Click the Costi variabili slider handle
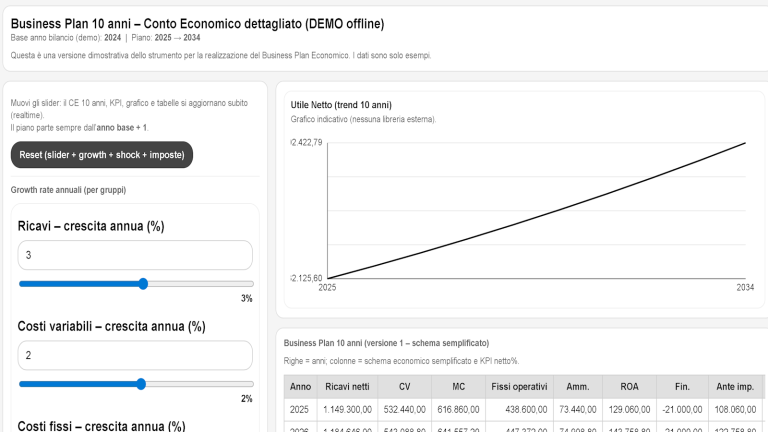The width and height of the screenshot is (768, 432). point(140,384)
